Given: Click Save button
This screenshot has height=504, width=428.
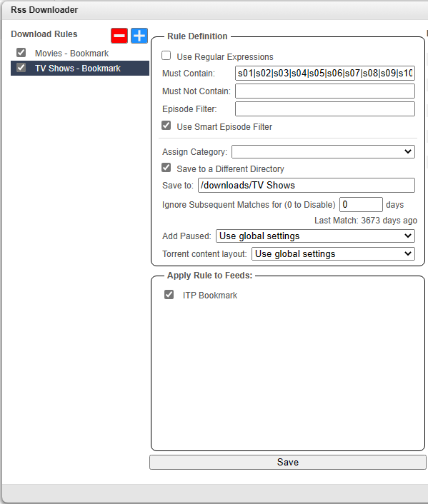Looking at the screenshot, I should [x=288, y=462].
